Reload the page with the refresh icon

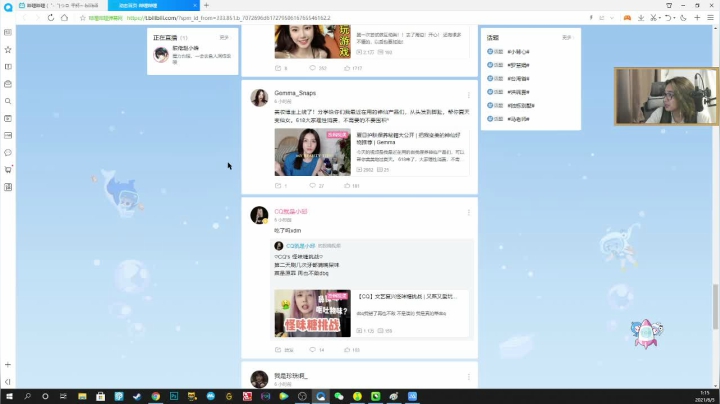(51, 17)
